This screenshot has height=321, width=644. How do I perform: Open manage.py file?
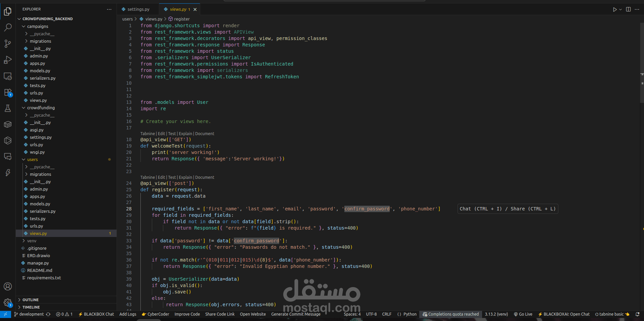(x=66, y=263)
